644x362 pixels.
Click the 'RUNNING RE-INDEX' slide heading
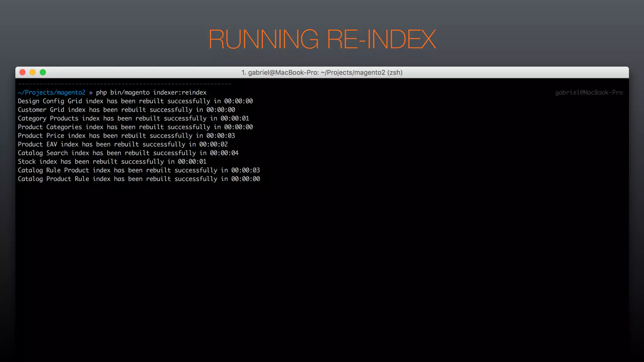coord(322,39)
